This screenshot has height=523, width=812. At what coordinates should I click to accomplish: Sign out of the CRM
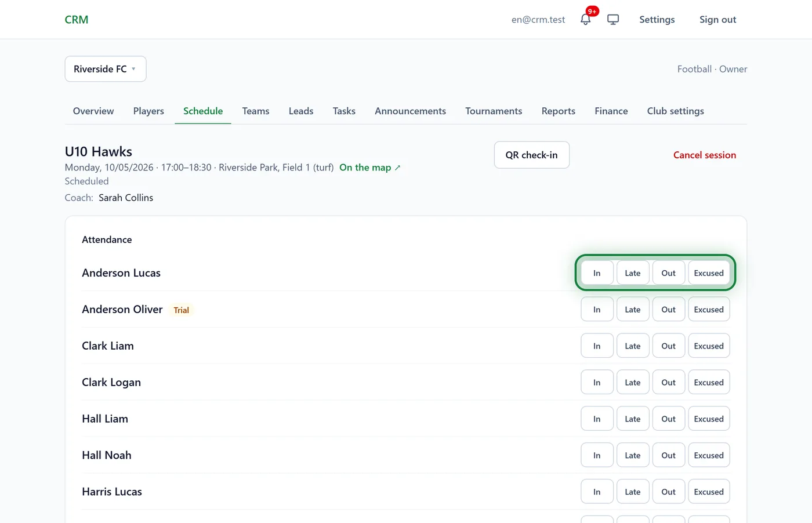(x=717, y=19)
